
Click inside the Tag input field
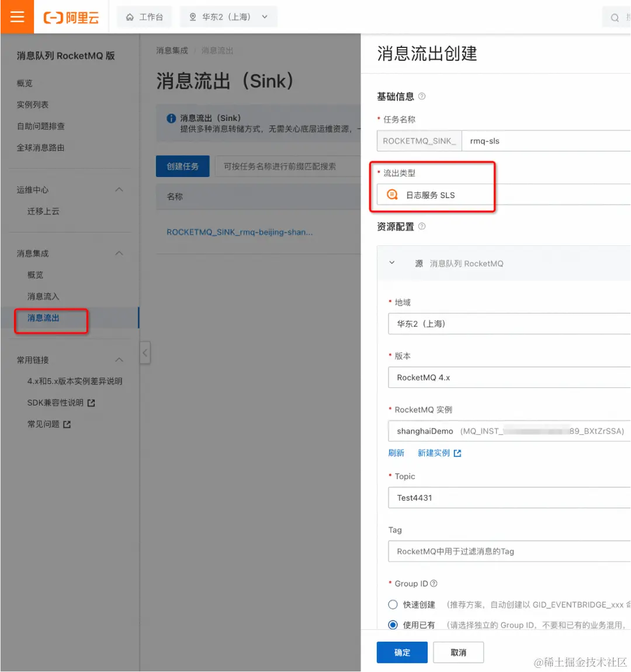click(508, 551)
